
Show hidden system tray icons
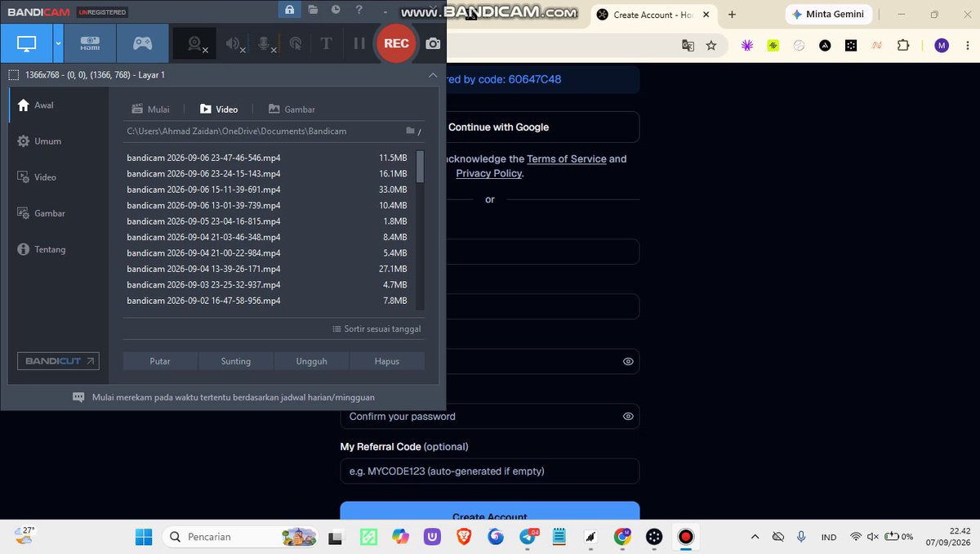point(755,537)
